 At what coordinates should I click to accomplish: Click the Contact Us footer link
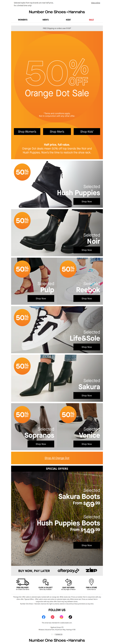point(59,634)
